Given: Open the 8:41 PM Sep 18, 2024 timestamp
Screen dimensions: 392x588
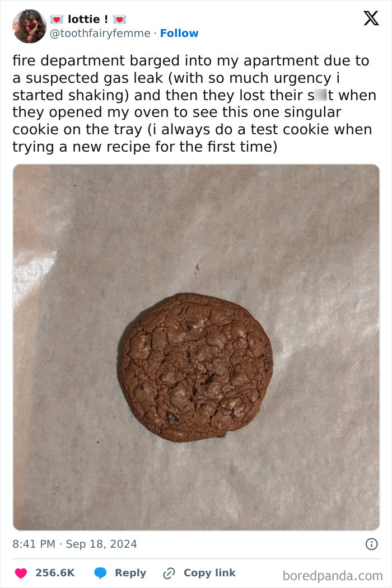Looking at the screenshot, I should click(x=74, y=544).
